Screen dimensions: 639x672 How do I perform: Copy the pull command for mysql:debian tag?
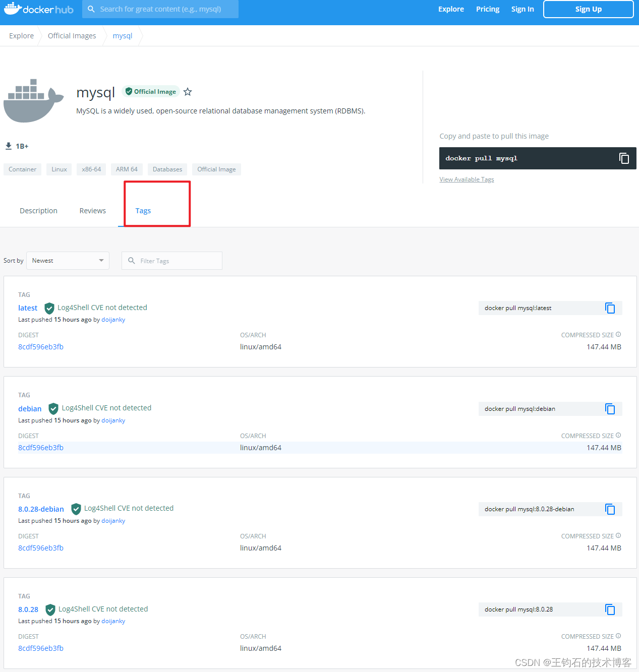[x=610, y=408]
